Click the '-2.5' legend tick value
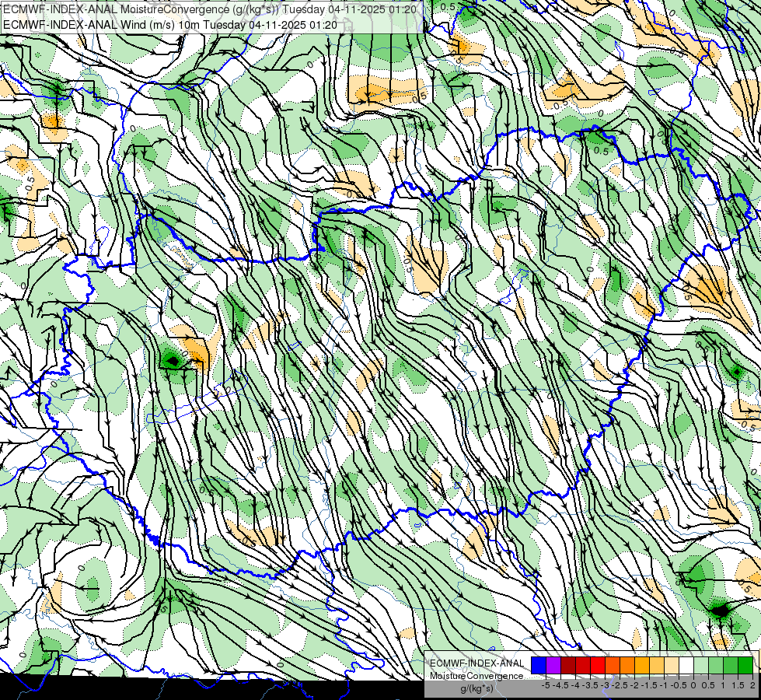Viewport: 761px width, 700px height. [620, 685]
